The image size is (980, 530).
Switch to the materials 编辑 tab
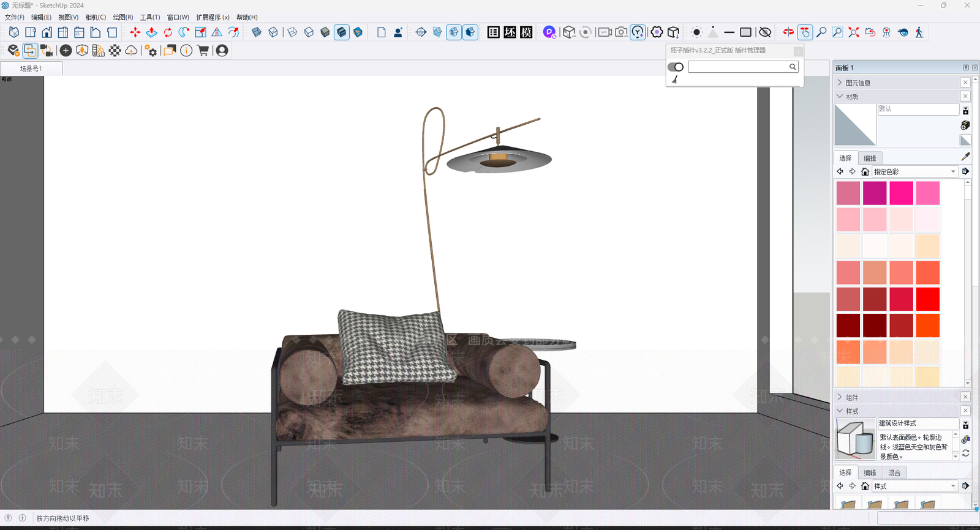click(870, 158)
